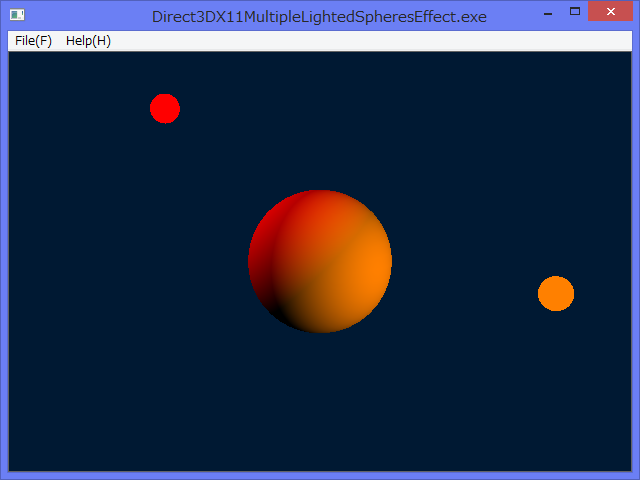640x480 pixels.
Task: Click the application icon in title bar
Action: coord(17,16)
